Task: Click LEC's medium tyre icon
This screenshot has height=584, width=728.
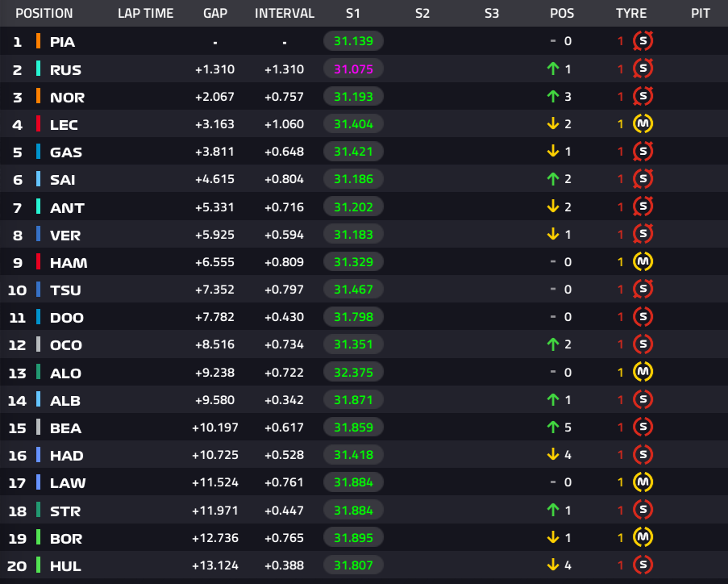Action: [643, 123]
